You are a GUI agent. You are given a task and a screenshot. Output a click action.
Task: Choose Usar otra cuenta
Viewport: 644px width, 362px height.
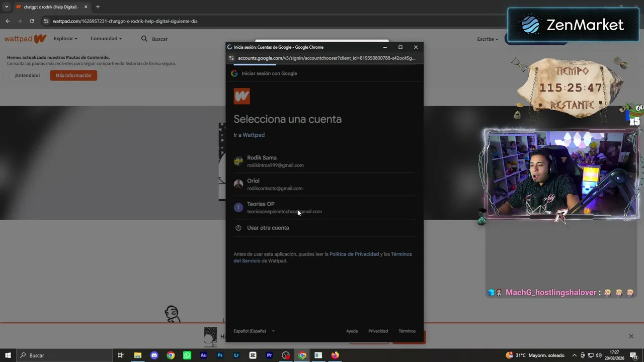(325, 228)
